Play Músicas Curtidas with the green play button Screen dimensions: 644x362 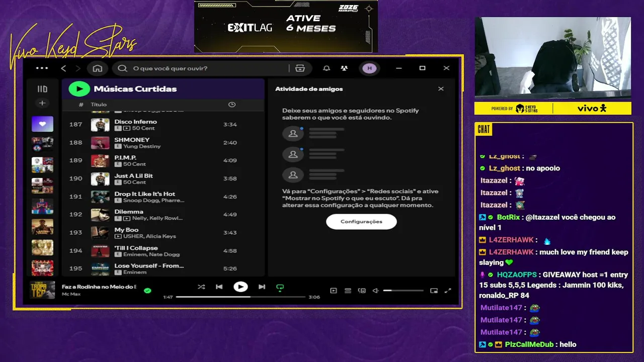[x=79, y=89]
